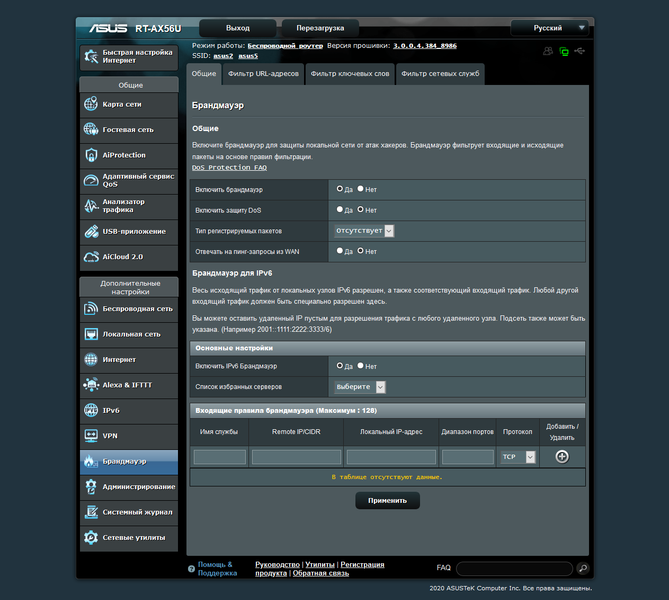Open the Сетевые утилиты gear icon
This screenshot has width=669, height=600.
coord(91,537)
